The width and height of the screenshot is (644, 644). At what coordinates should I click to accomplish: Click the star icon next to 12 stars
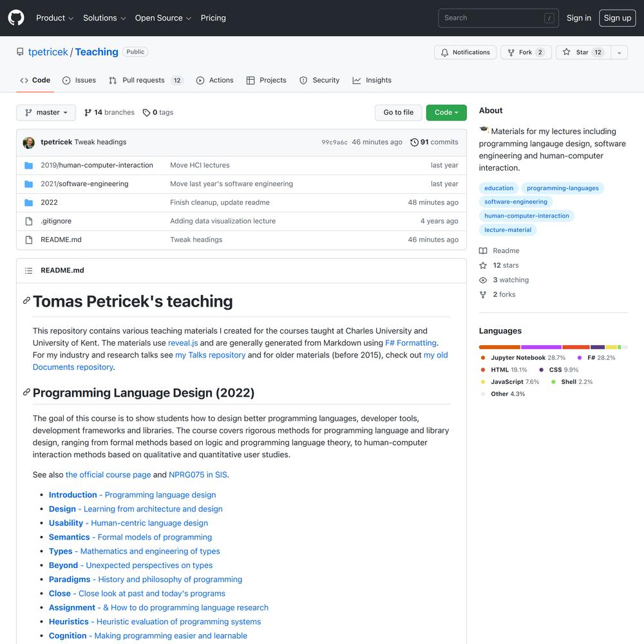pos(483,265)
